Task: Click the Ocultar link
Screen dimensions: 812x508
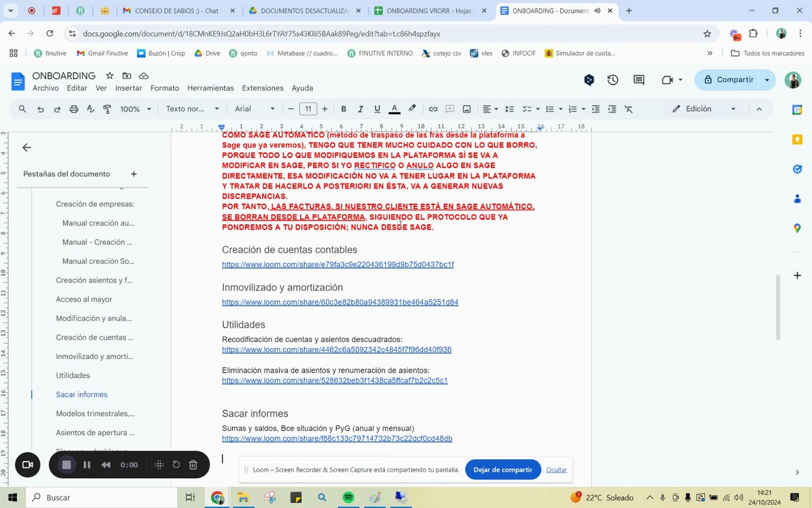Action: click(556, 470)
